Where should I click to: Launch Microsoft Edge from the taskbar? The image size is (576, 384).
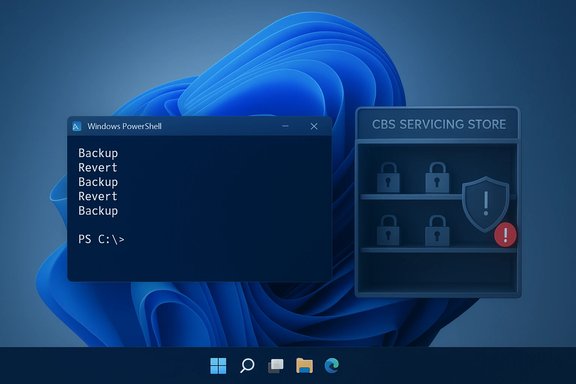point(332,366)
